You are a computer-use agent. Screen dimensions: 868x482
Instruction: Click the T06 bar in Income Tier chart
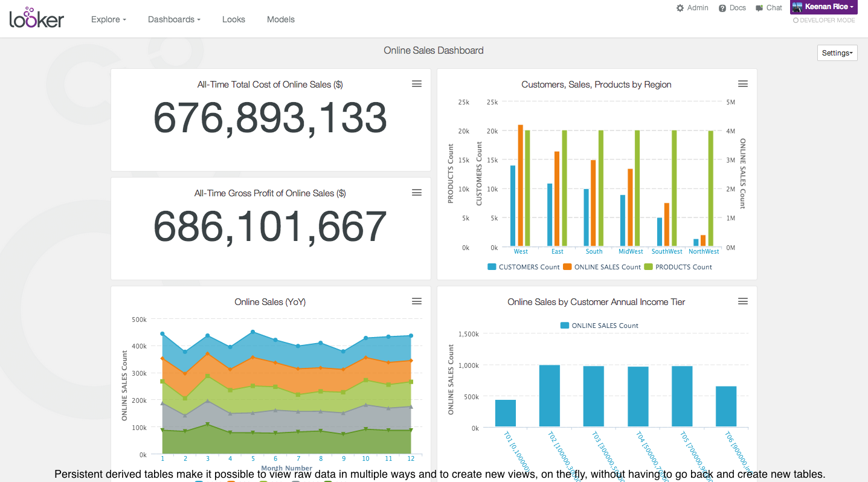tap(726, 406)
